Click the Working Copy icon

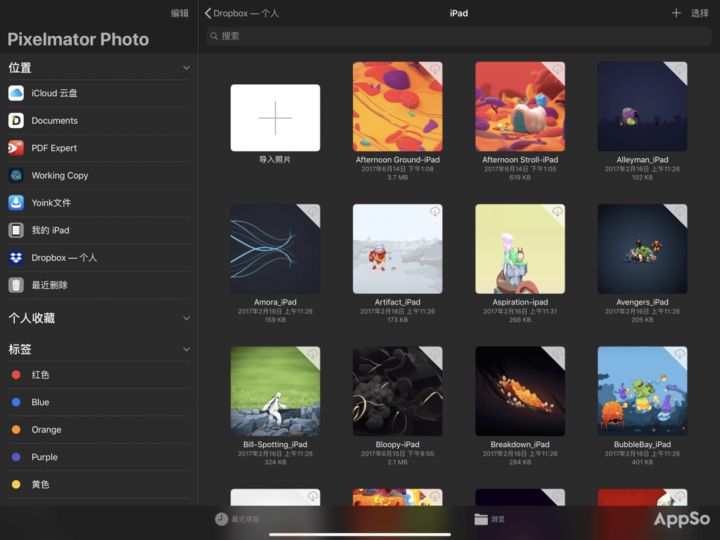16,175
